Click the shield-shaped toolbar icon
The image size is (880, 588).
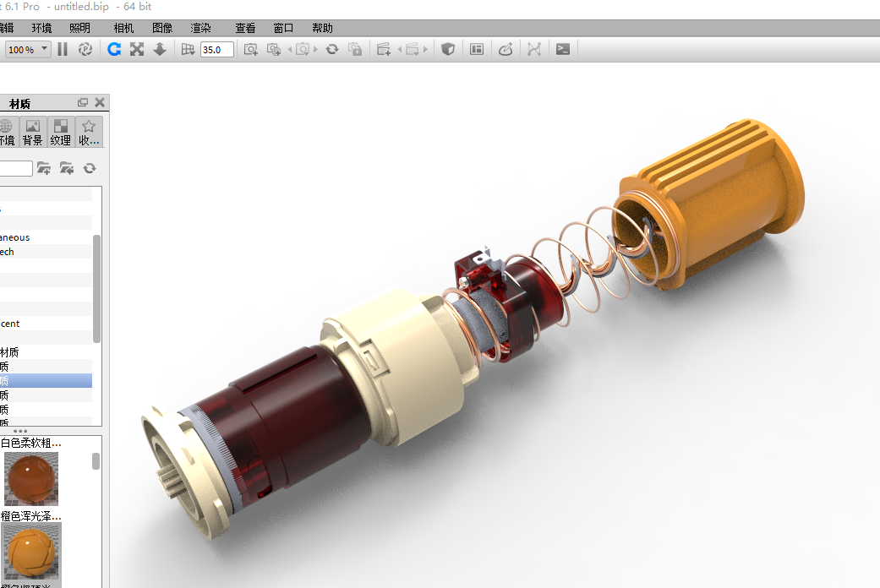(x=448, y=49)
